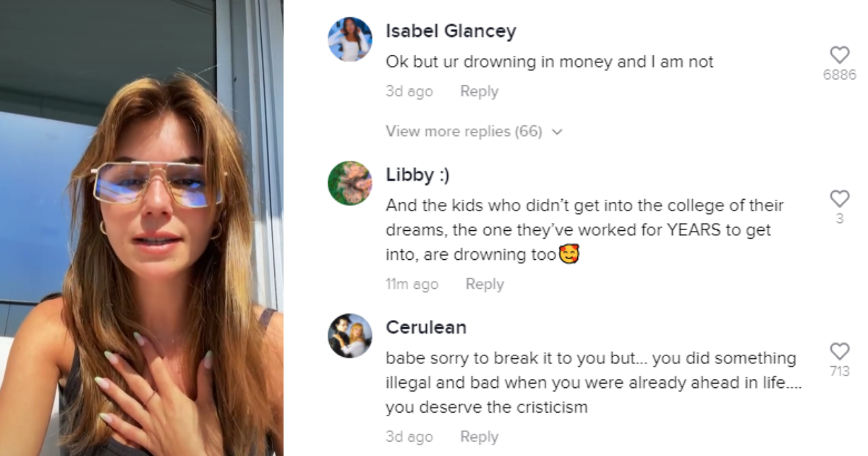Open Isabel Glancey's profile picture
This screenshot has width=868, height=456.
(350, 39)
